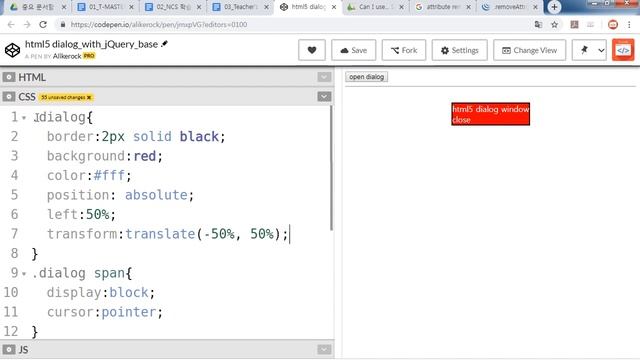640x360 pixels.
Task: Expand the JS editor dropdown arrow
Action: (324, 350)
